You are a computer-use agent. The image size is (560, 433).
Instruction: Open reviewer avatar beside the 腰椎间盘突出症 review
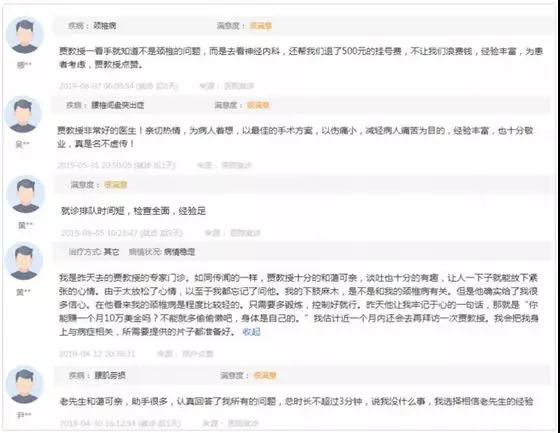click(x=23, y=114)
